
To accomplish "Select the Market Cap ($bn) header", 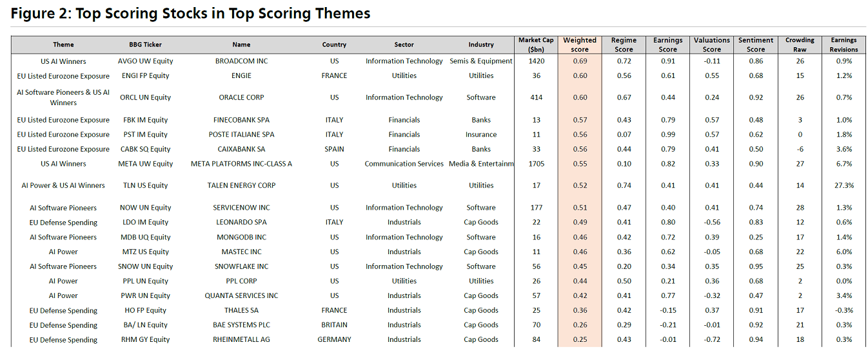I will (x=535, y=45).
